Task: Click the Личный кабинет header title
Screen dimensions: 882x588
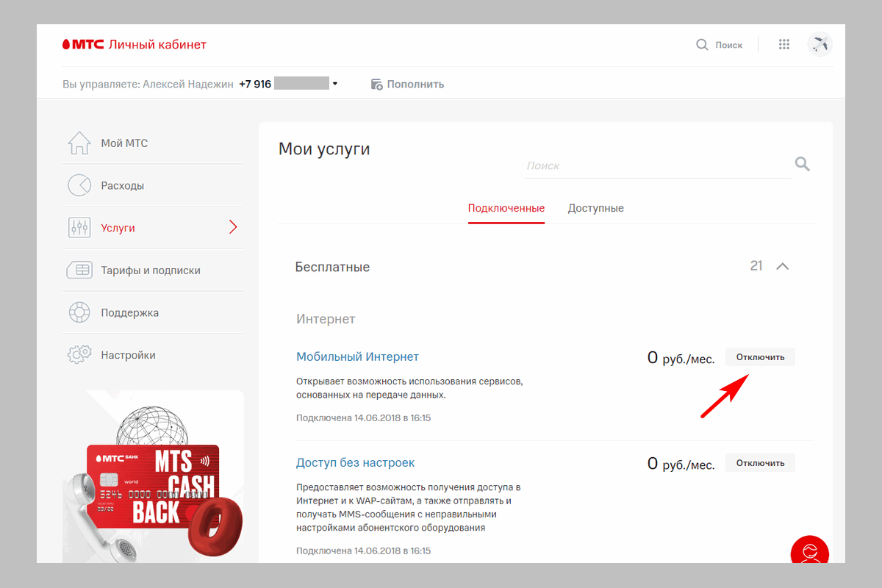Action: click(x=157, y=45)
